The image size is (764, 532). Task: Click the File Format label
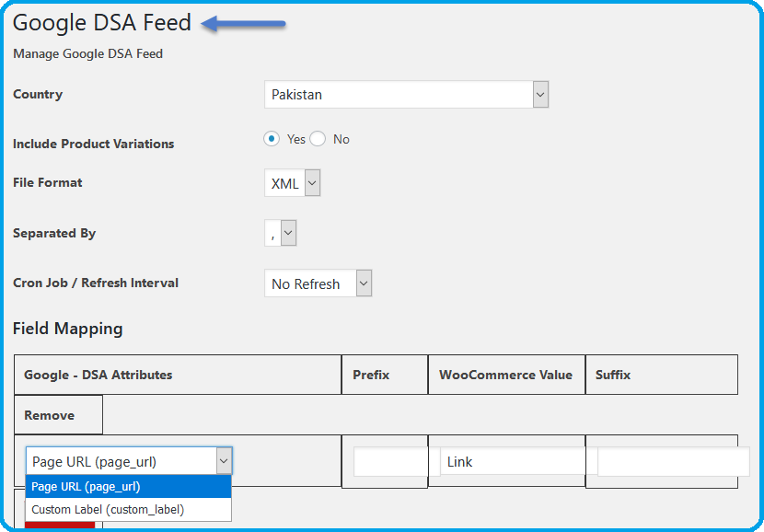click(48, 182)
